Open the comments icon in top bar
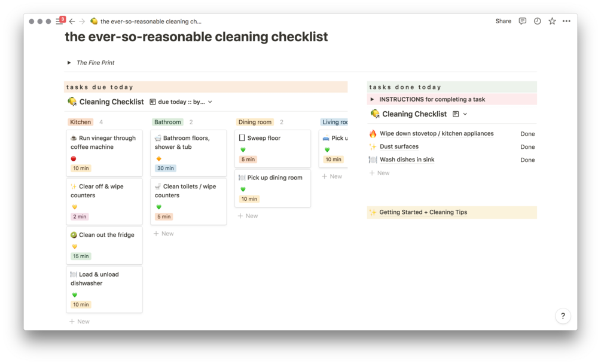 tap(522, 21)
